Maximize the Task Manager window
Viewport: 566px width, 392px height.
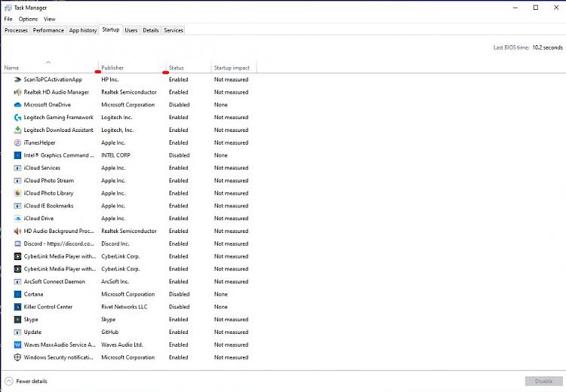tap(536, 8)
